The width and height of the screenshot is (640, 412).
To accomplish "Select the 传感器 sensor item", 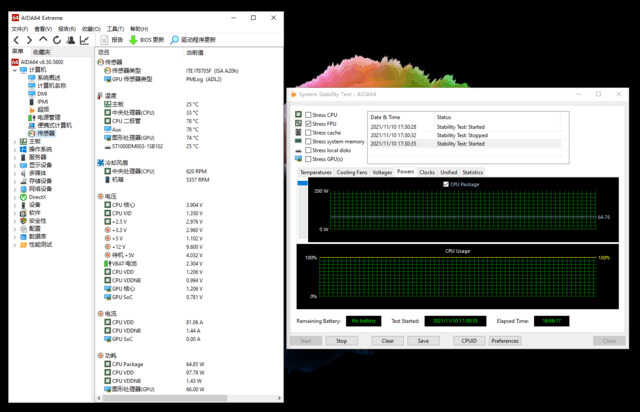I will pos(41,133).
